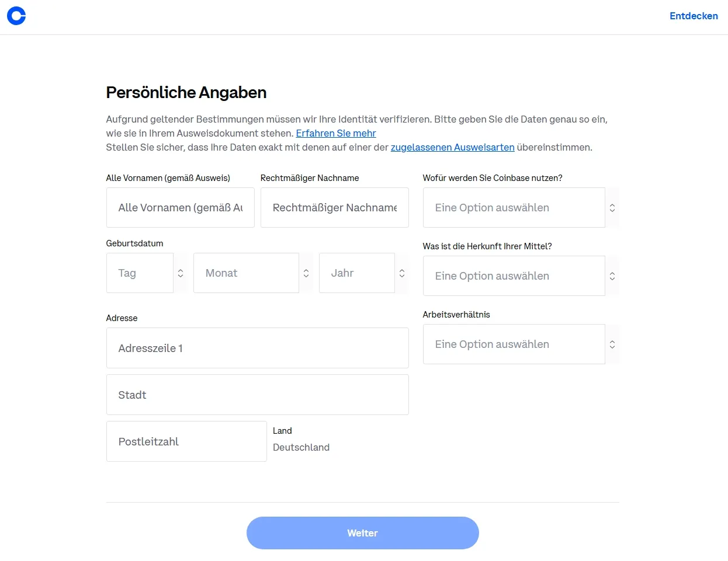Open the 'Wofür werden Sie Coinbase nutzen?' dropdown
Image resolution: width=728 pixels, height=561 pixels.
[514, 207]
